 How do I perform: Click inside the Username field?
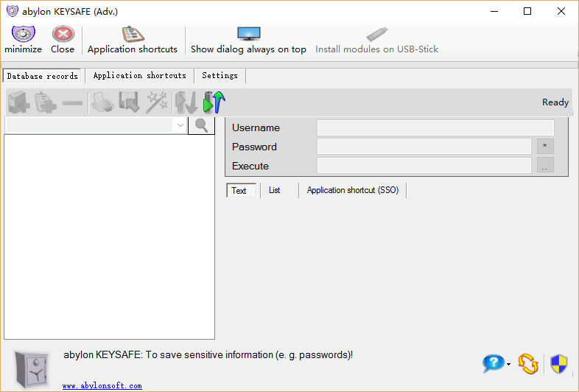(x=435, y=127)
